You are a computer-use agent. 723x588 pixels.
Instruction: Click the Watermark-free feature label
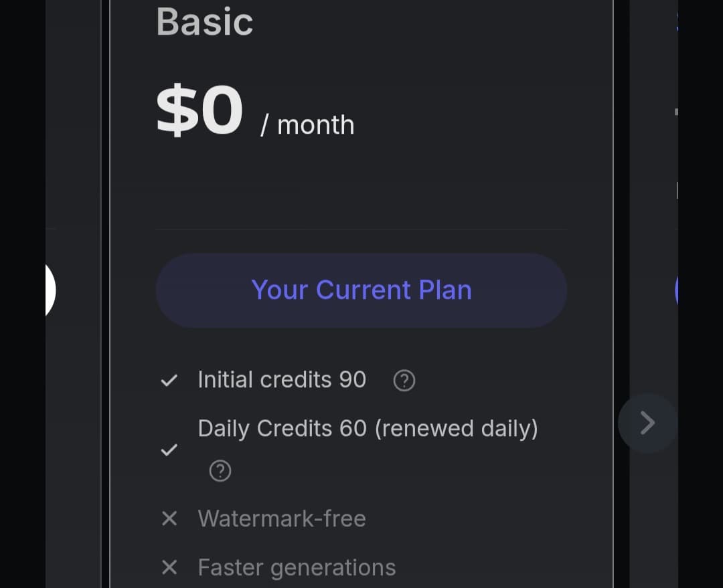coord(282,518)
